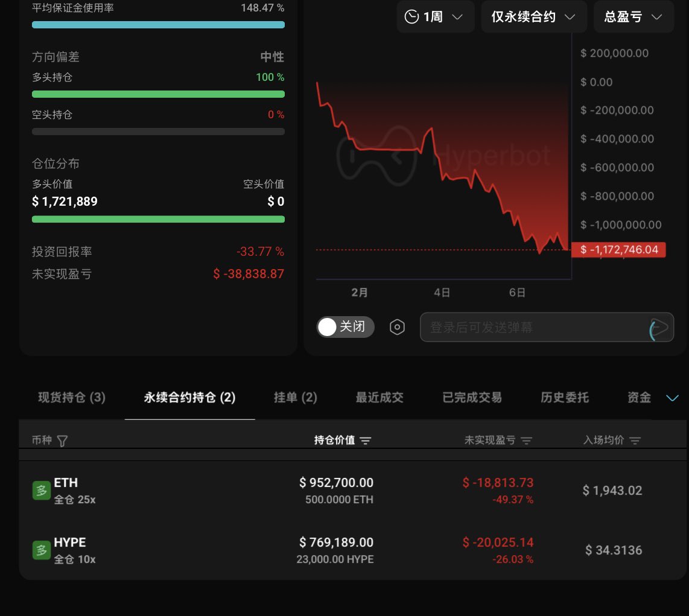This screenshot has width=689, height=616.
Task: Click the 持仓价值 column header text
Action: point(334,440)
